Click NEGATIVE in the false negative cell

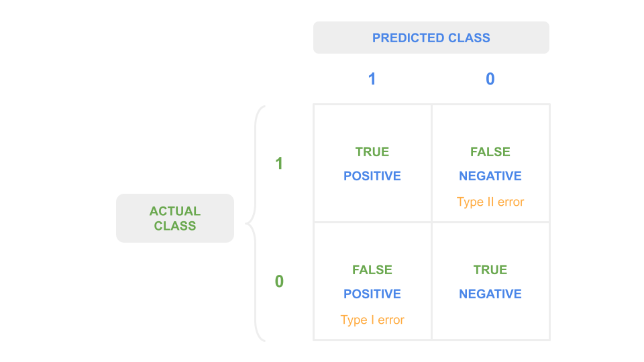pos(490,176)
